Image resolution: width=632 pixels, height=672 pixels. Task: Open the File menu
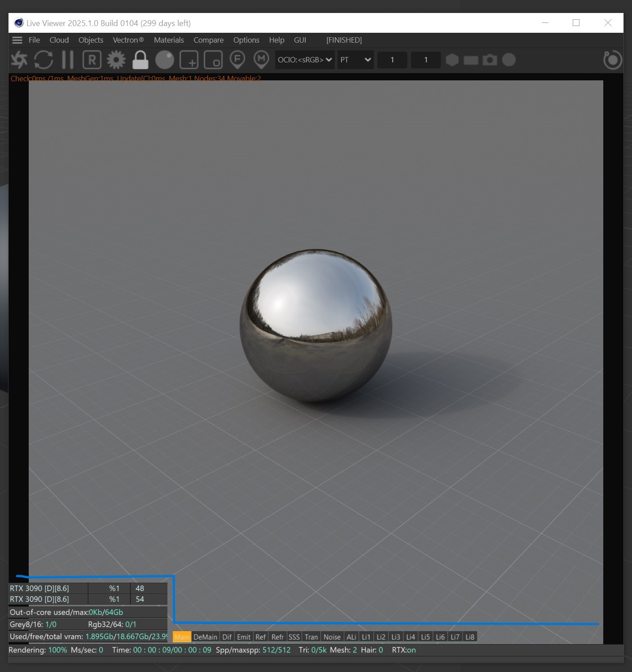click(34, 40)
